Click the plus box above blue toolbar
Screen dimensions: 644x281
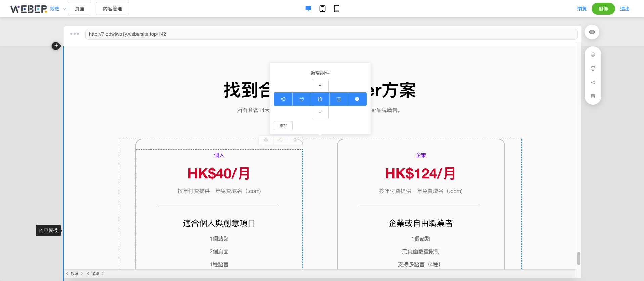pyautogui.click(x=320, y=86)
